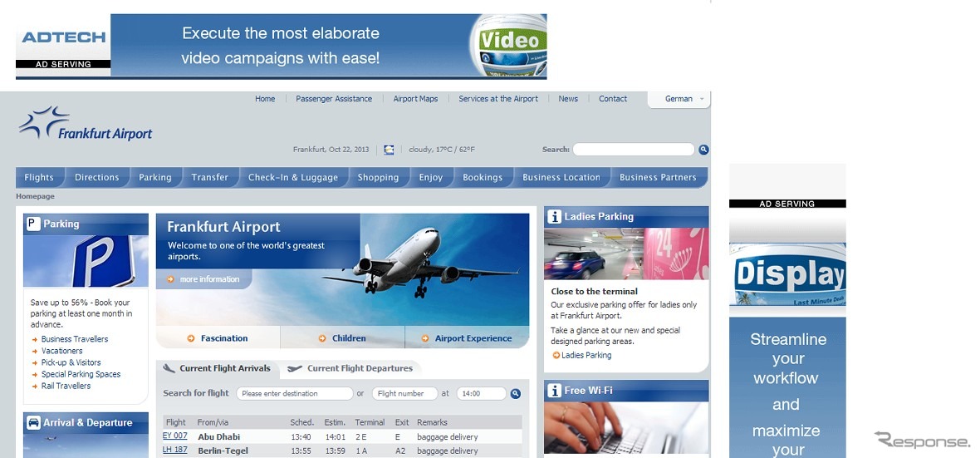Open the Shopping menu

[x=378, y=178]
